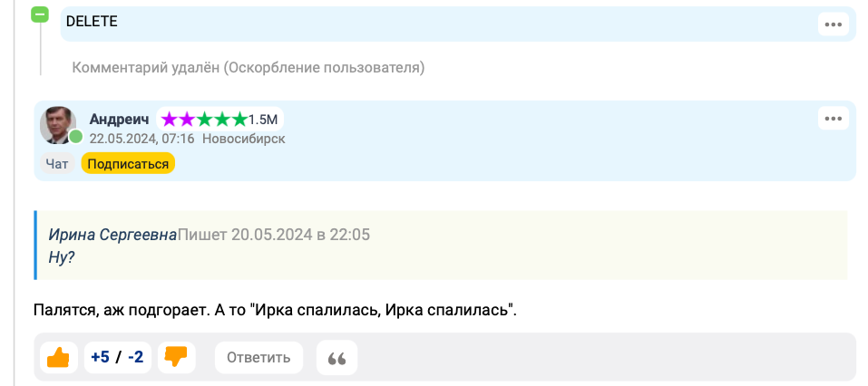
Task: Open Чат with Андреич
Action: pyautogui.click(x=57, y=164)
